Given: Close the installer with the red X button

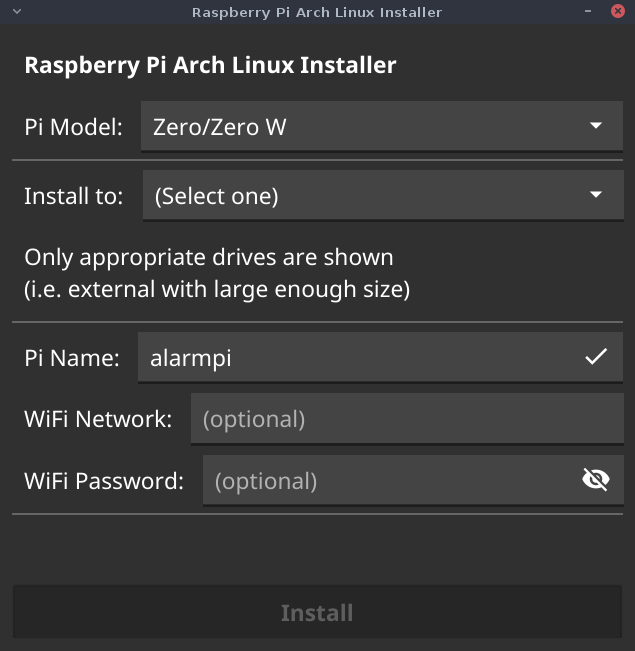Looking at the screenshot, I should coord(618,11).
